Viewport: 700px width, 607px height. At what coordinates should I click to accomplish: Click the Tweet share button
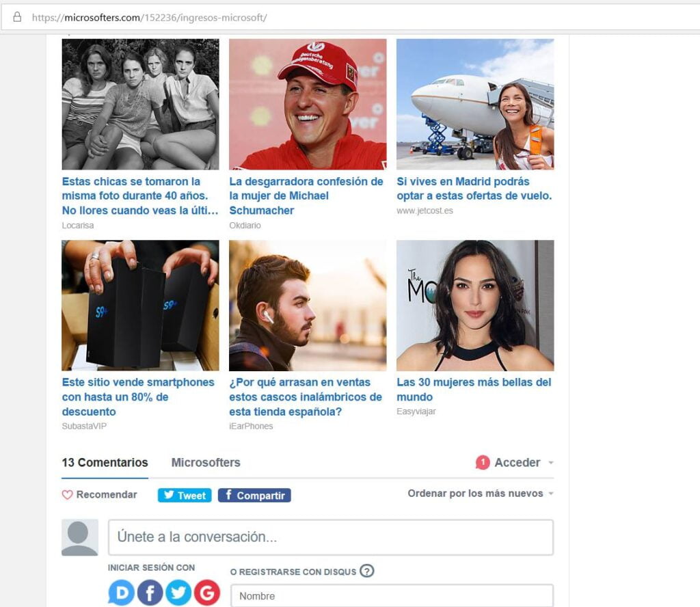pos(185,496)
